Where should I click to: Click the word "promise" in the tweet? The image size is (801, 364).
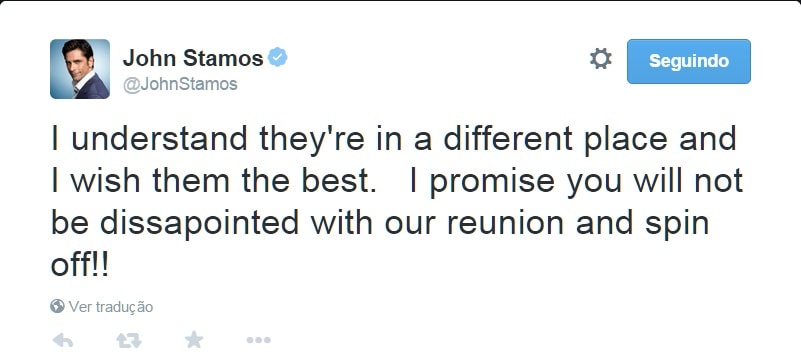click(x=491, y=183)
